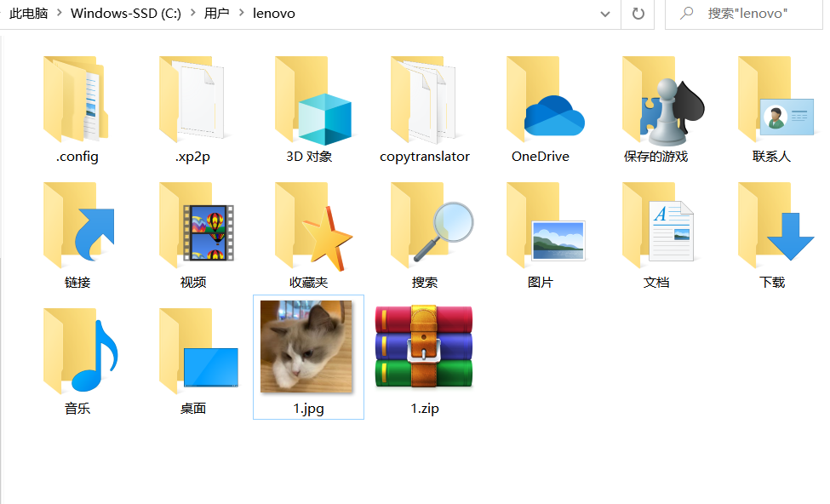Select the 保存的游戏 folder icon

pos(663,100)
